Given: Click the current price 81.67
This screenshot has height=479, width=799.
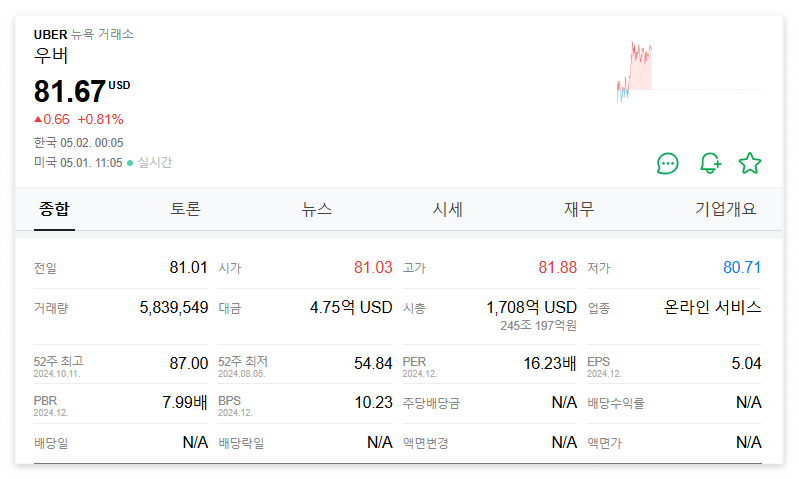Looking at the screenshot, I should (70, 92).
